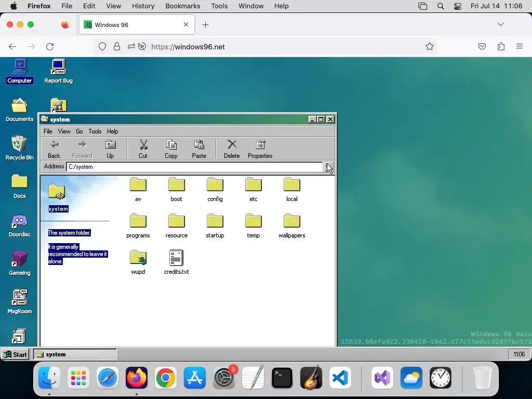This screenshot has height=399, width=532.
Task: Click the Up toolbar button
Action: (110, 149)
